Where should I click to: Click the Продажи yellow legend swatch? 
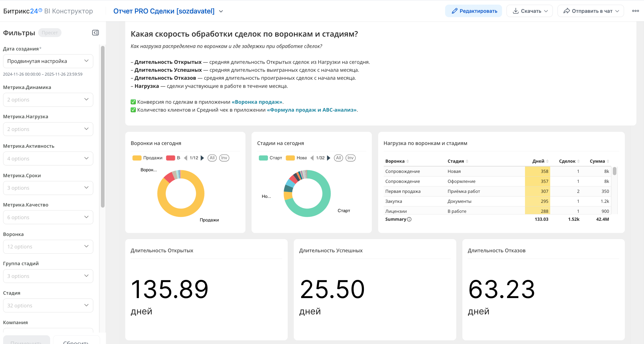[x=137, y=158]
